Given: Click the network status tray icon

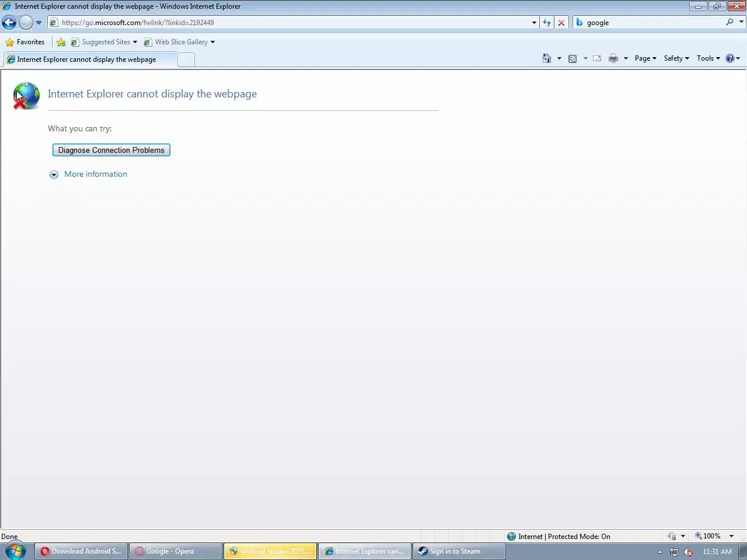Looking at the screenshot, I should (673, 552).
